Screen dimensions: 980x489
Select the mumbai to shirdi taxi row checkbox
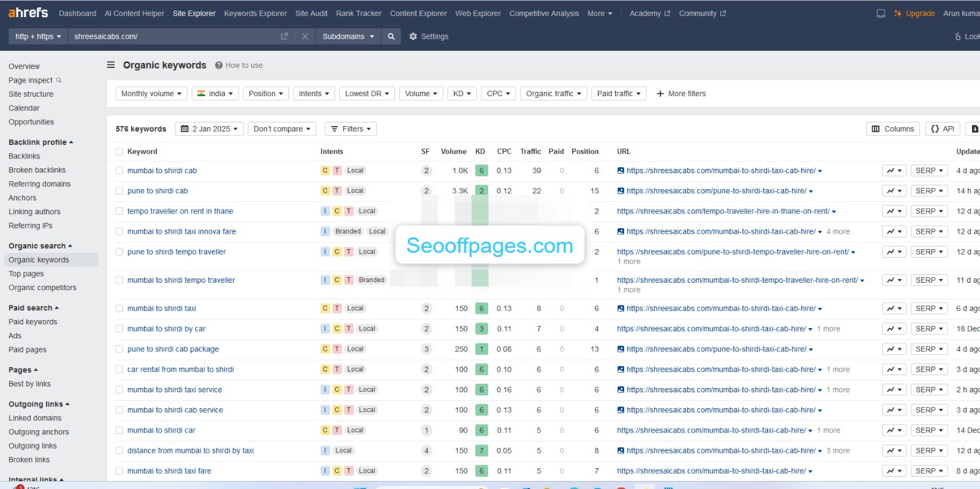pos(119,308)
